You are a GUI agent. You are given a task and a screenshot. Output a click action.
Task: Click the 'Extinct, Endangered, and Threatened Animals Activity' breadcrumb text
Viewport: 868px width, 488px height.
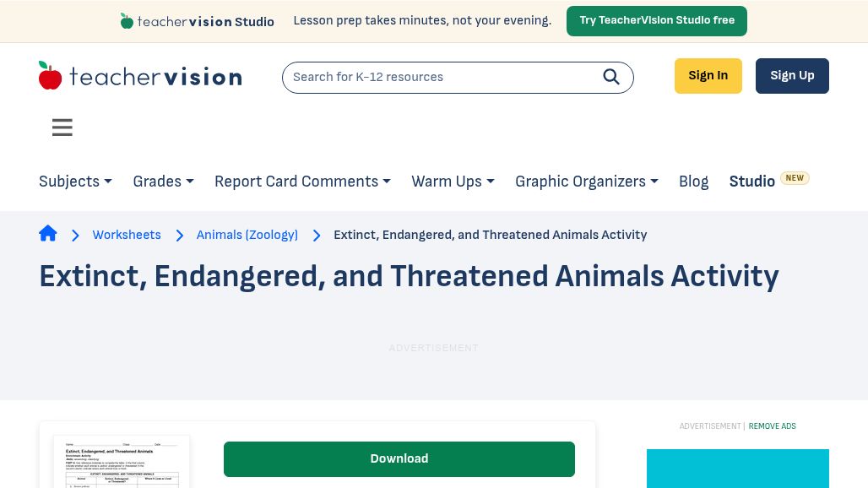click(490, 235)
